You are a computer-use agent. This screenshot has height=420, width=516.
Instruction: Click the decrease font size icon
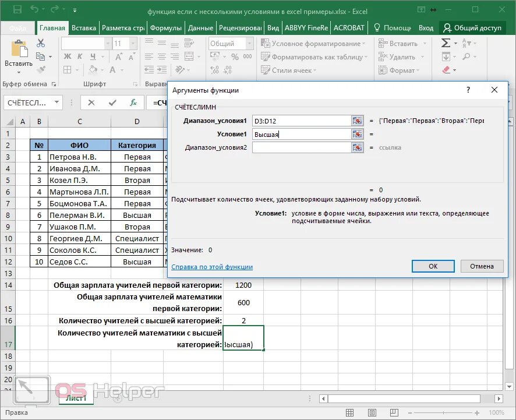point(132,57)
